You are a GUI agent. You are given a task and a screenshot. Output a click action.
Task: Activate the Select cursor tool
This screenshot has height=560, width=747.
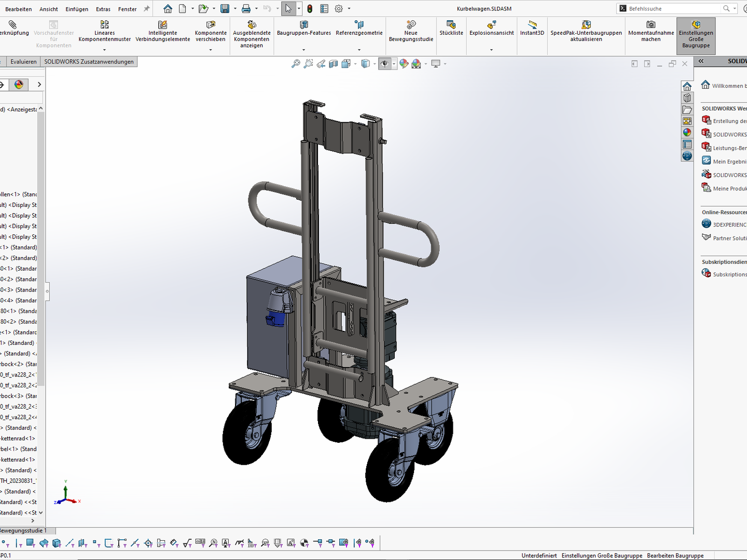tap(288, 9)
